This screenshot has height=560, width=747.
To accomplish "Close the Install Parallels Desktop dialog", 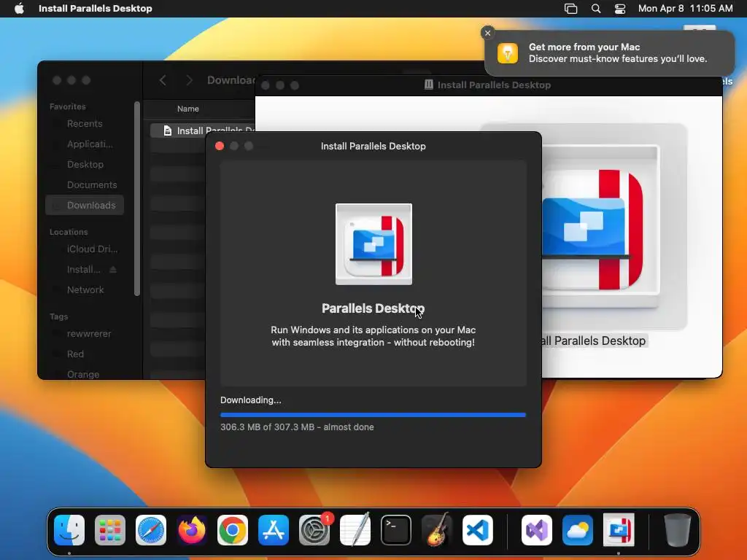I will point(220,146).
